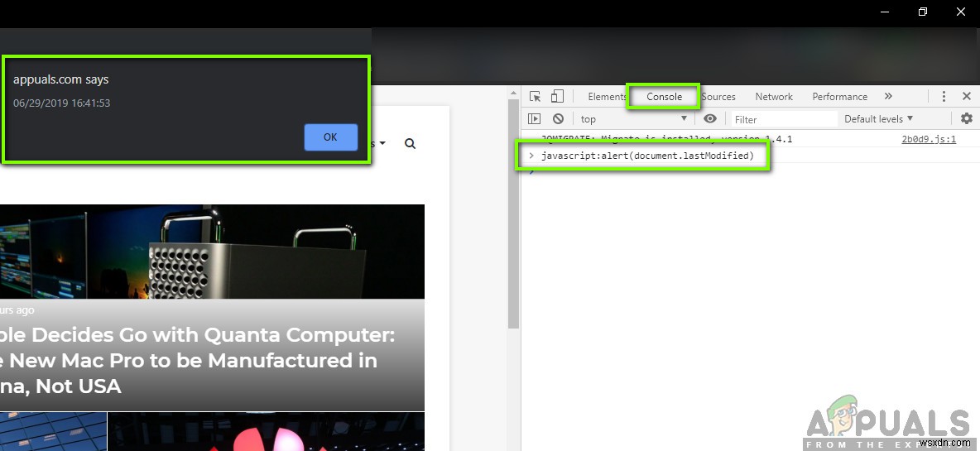This screenshot has height=451, width=980.
Task: Open DevTools three-dot customize menu
Action: pyautogui.click(x=943, y=96)
